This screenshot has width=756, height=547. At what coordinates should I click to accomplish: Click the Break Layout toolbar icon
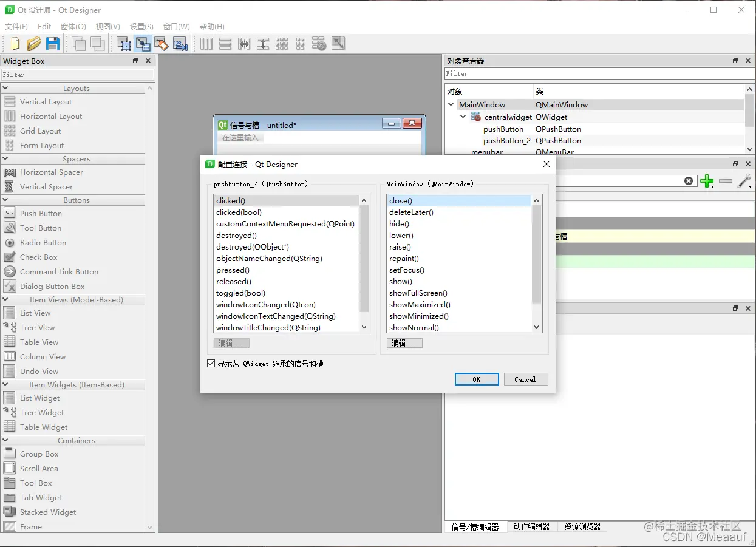coord(319,44)
